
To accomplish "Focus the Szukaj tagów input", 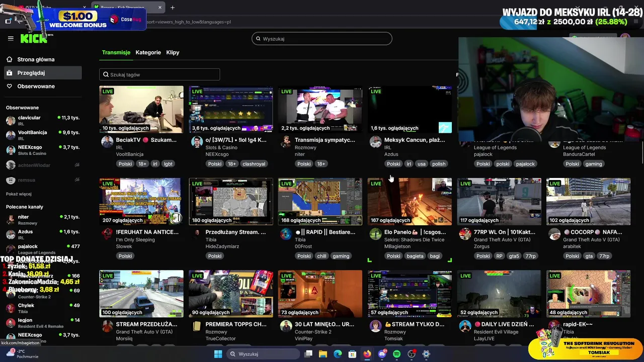I will [x=159, y=74].
